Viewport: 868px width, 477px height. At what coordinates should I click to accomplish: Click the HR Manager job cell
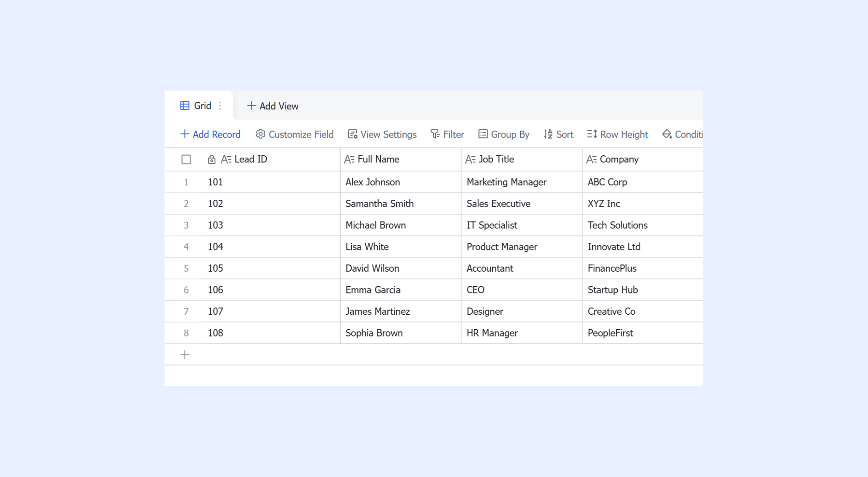click(522, 333)
